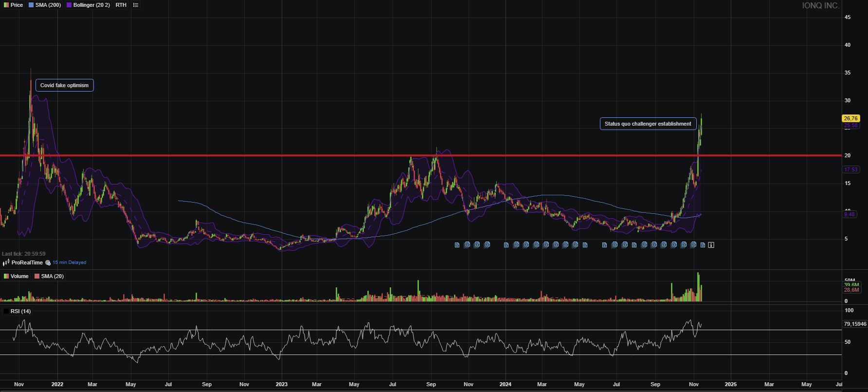Open the Price legend settings

(x=14, y=5)
